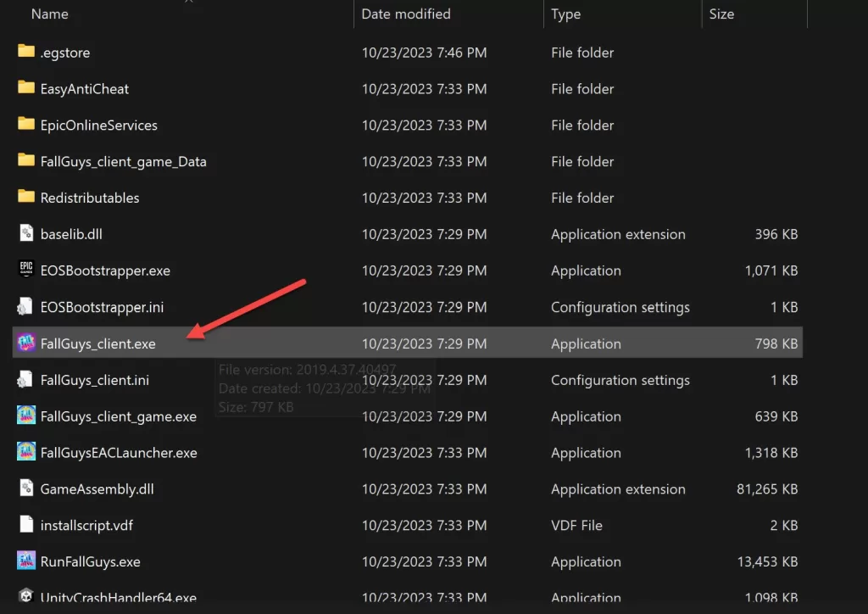868x614 pixels.
Task: Click "File folder" type of EasyAntiCheat
Action: [582, 88]
